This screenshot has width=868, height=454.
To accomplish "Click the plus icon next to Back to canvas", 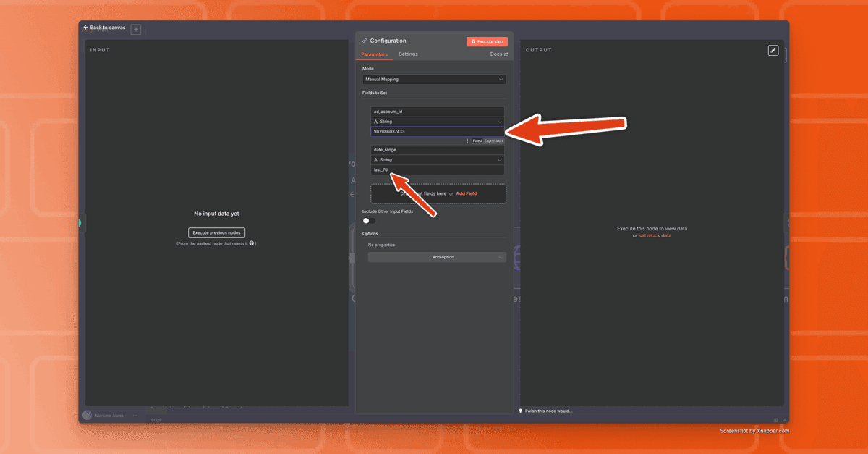I will point(136,30).
